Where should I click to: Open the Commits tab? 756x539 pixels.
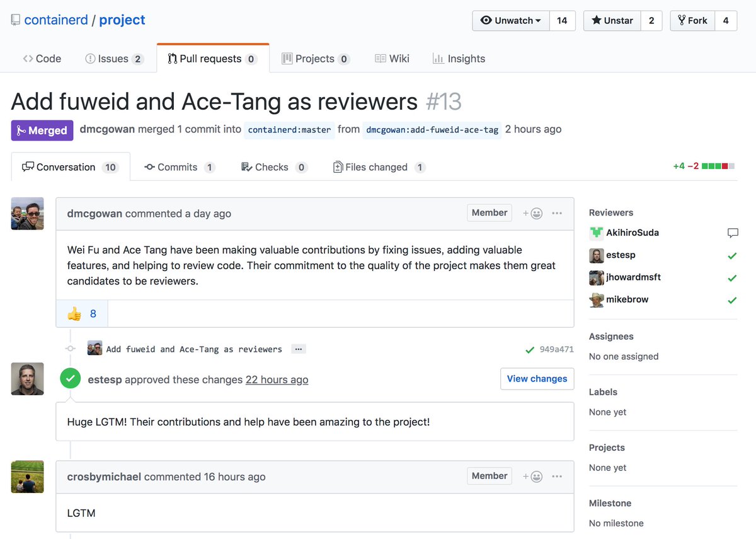[180, 167]
